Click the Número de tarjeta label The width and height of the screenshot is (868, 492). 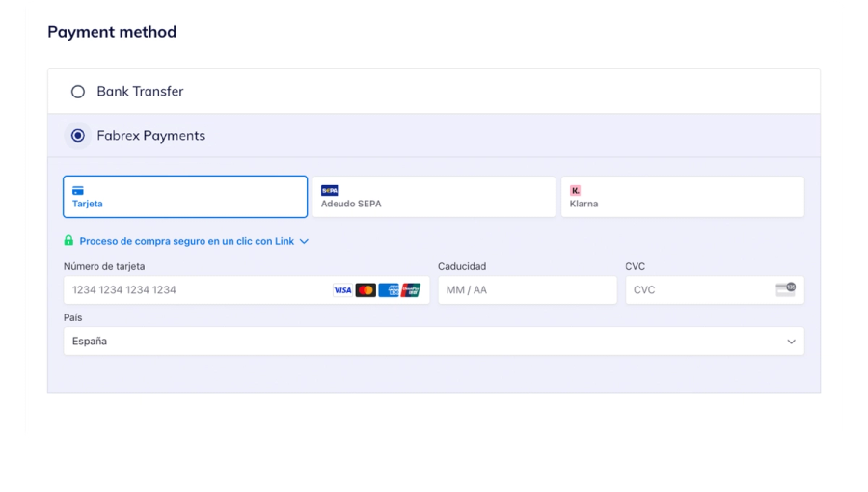(104, 266)
